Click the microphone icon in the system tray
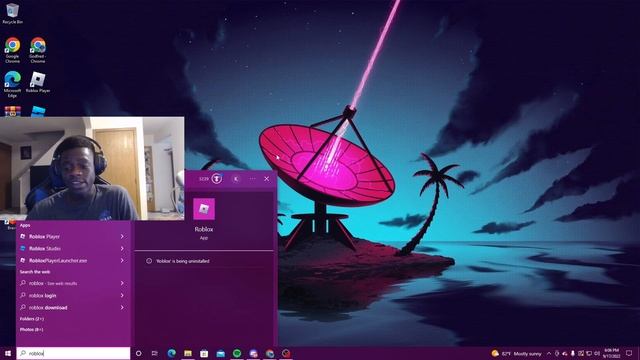 (573, 353)
